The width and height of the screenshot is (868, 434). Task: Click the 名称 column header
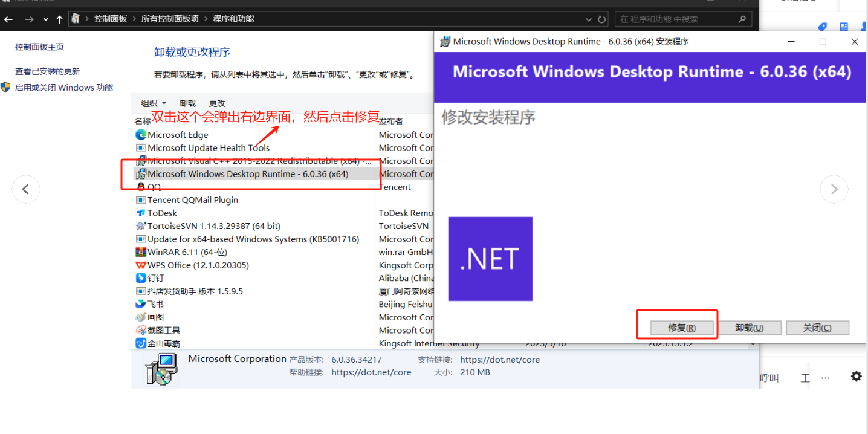tap(142, 121)
